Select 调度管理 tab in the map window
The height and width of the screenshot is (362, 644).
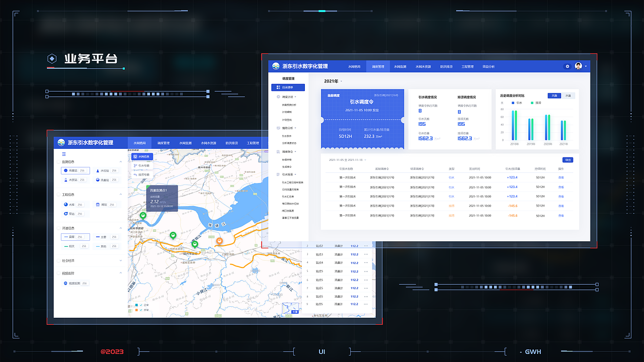(164, 143)
